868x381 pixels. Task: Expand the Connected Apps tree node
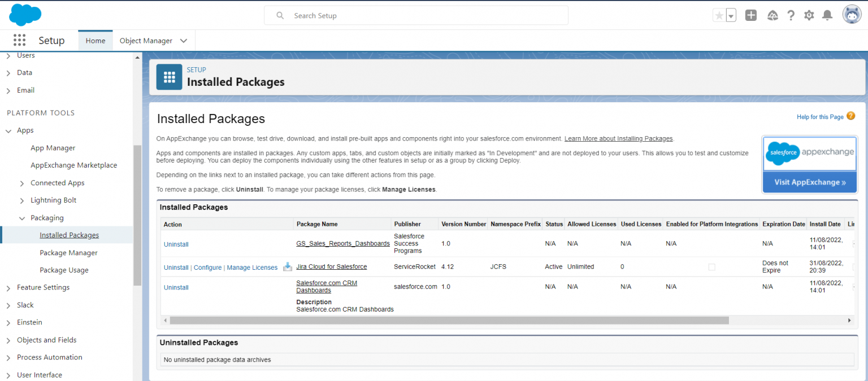[22, 183]
